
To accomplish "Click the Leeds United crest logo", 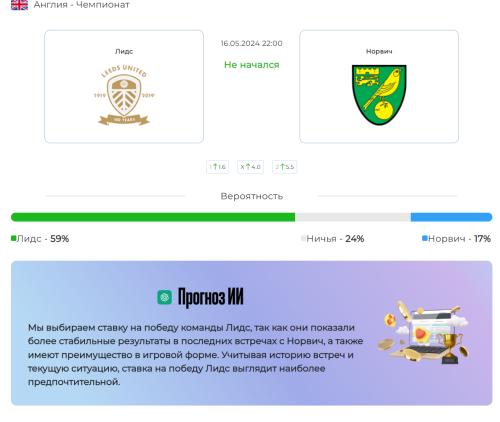I will (x=124, y=95).
